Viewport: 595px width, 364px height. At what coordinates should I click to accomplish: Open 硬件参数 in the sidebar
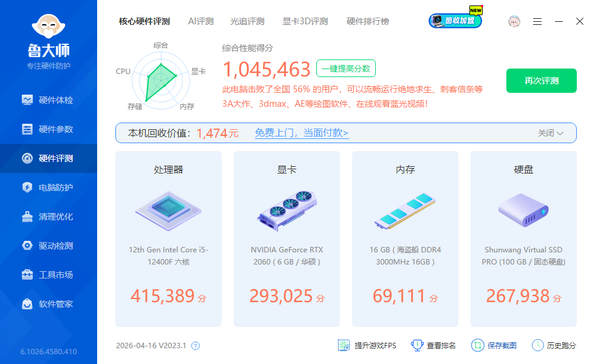(x=49, y=129)
